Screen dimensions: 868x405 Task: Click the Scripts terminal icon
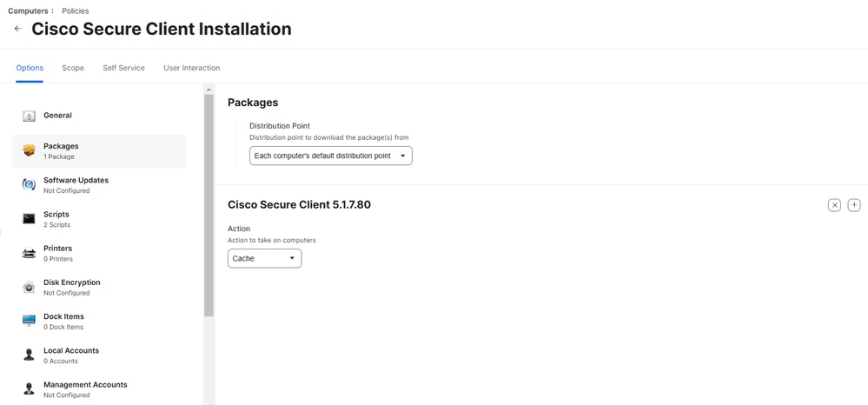29,219
